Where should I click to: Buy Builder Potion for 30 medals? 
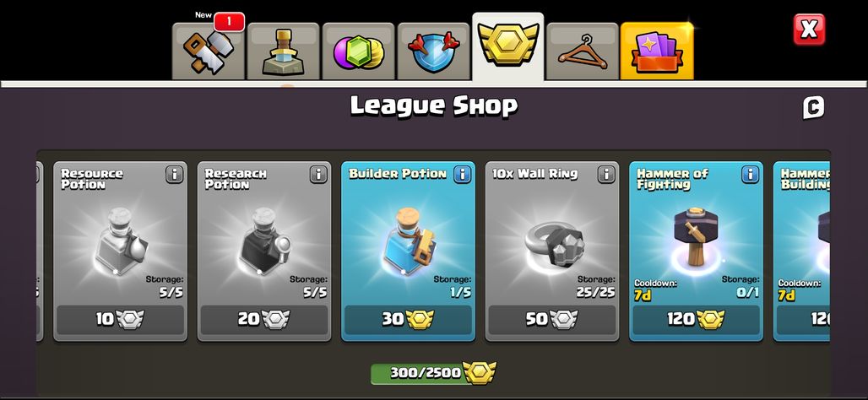click(x=408, y=320)
